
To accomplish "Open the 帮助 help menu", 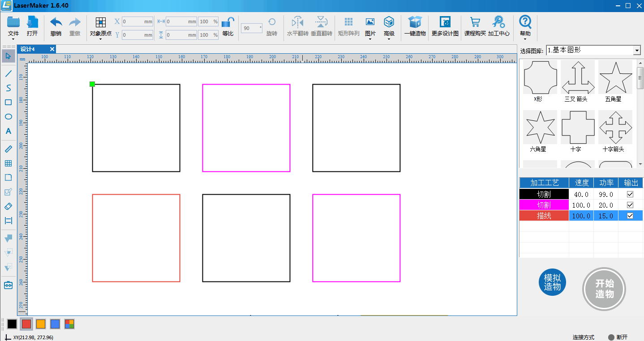I will point(525,22).
